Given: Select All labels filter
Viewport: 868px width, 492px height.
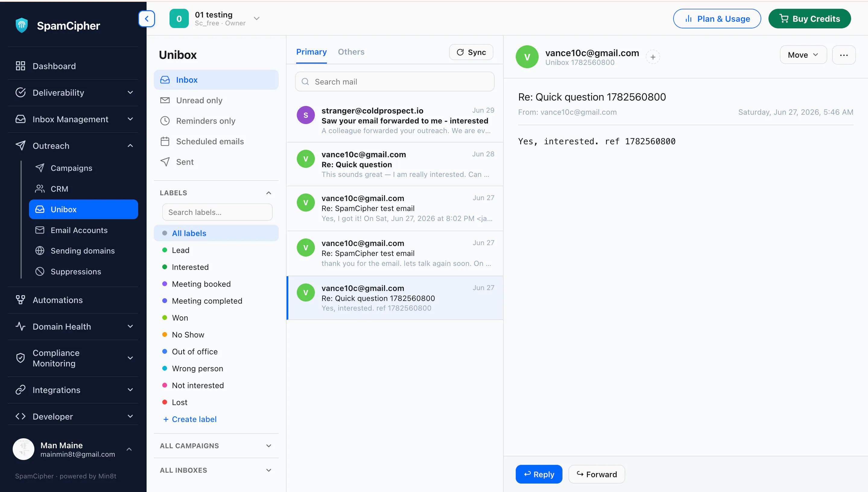Looking at the screenshot, I should click(x=216, y=233).
